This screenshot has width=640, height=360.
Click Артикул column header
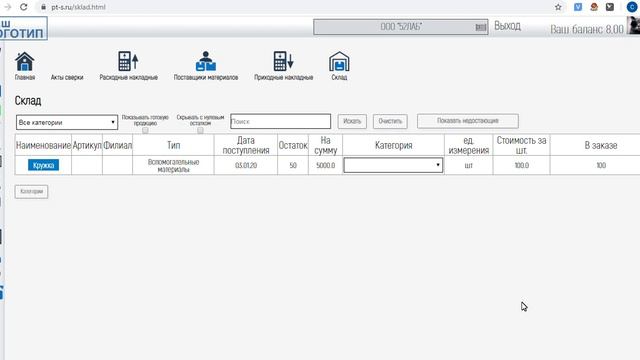87,145
